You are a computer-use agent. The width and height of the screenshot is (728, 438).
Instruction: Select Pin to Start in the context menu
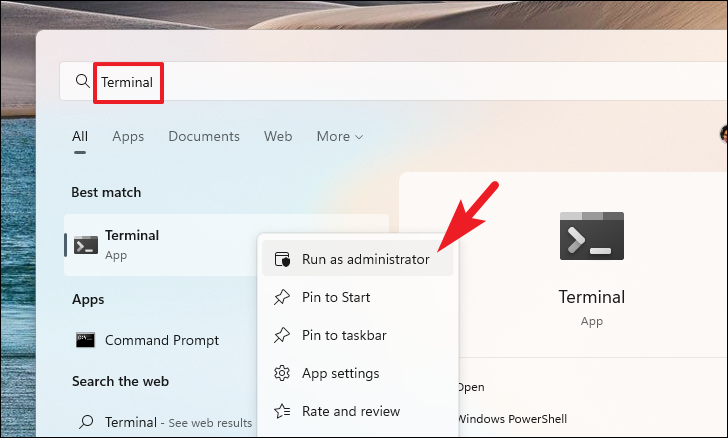[358, 297]
